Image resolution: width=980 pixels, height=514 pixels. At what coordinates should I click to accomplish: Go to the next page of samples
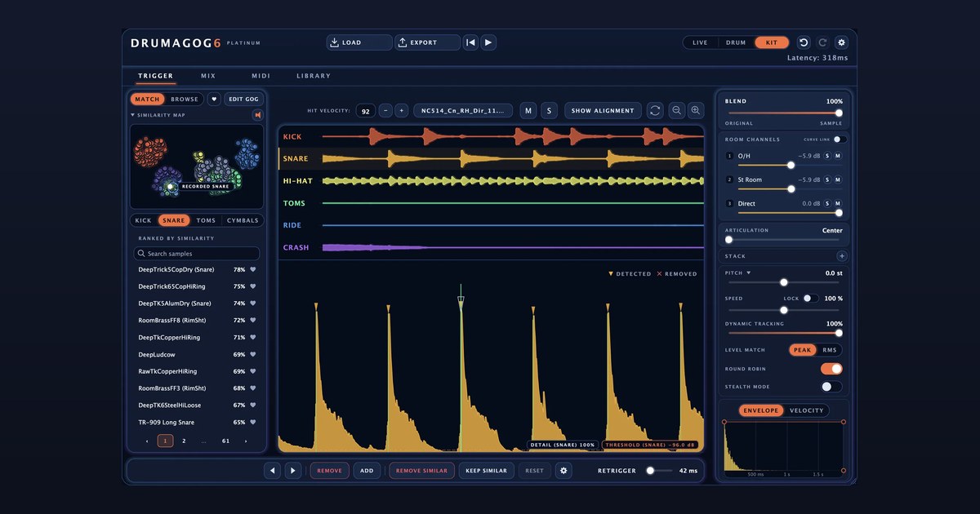(x=246, y=441)
